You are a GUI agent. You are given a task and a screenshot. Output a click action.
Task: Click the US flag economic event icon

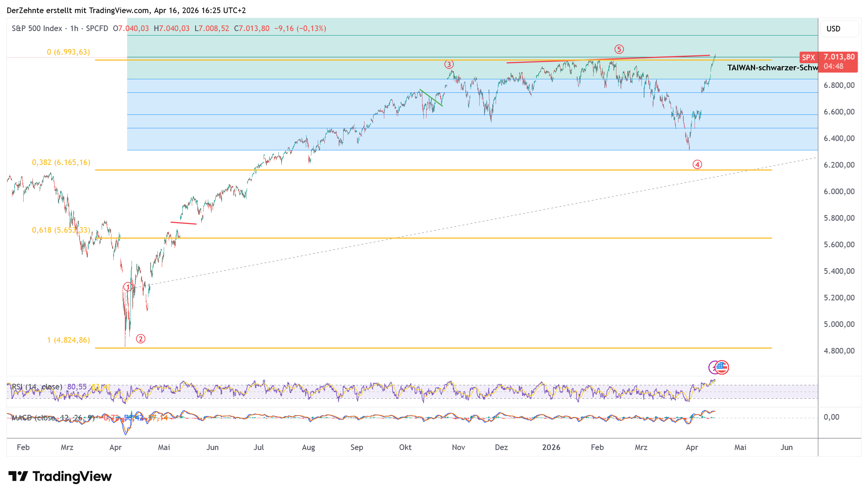[723, 367]
